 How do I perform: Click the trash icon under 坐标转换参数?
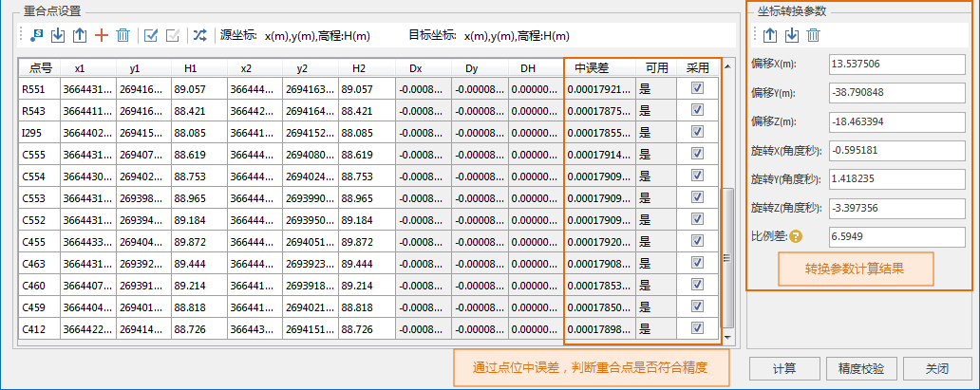pos(813,35)
